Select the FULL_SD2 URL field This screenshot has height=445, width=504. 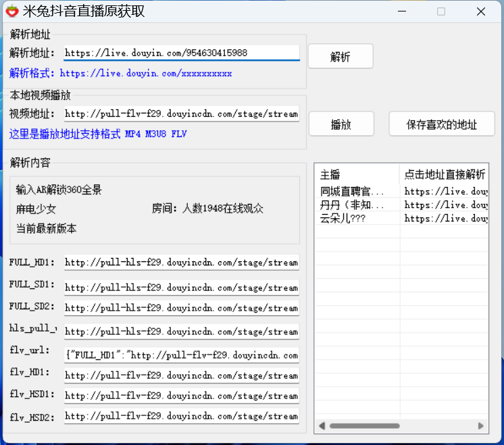[x=182, y=308]
